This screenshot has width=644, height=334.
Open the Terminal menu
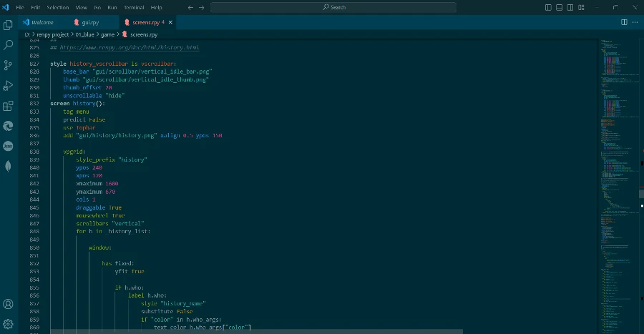click(134, 7)
